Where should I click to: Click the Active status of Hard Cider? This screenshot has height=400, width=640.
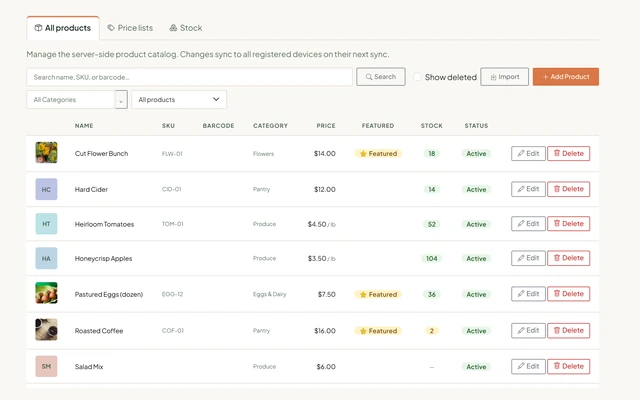tap(476, 189)
